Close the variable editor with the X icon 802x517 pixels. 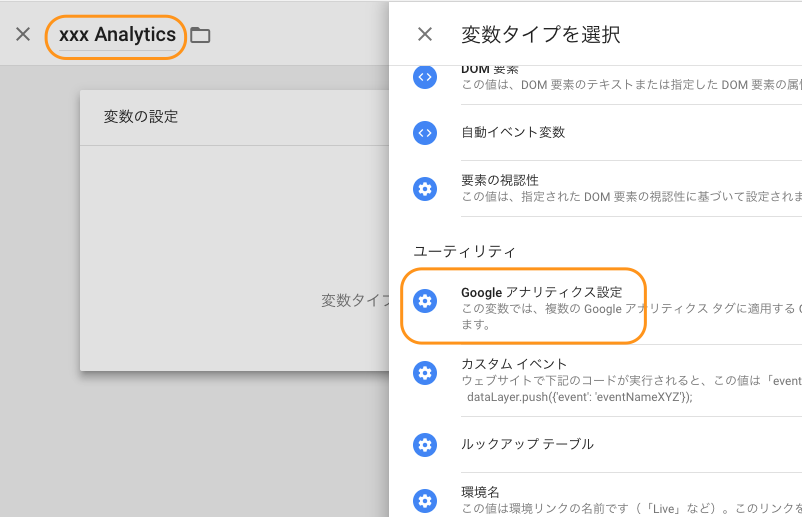(x=23, y=34)
